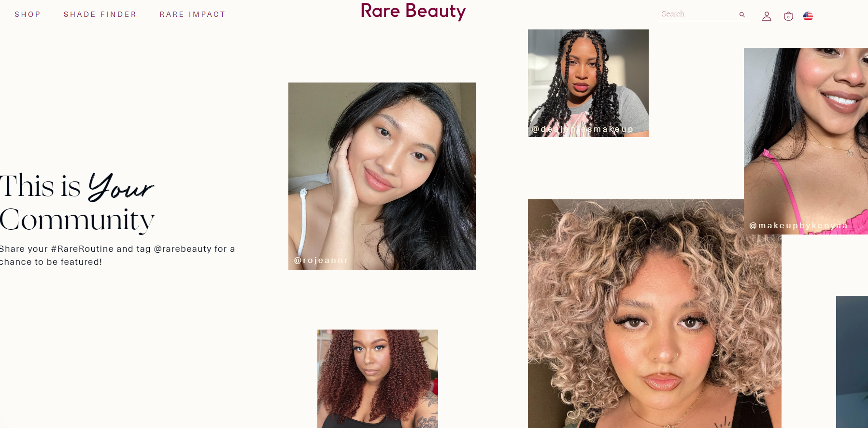Click the "This is Your Community" heading
Viewport: 868px width, 428px height.
tap(77, 203)
